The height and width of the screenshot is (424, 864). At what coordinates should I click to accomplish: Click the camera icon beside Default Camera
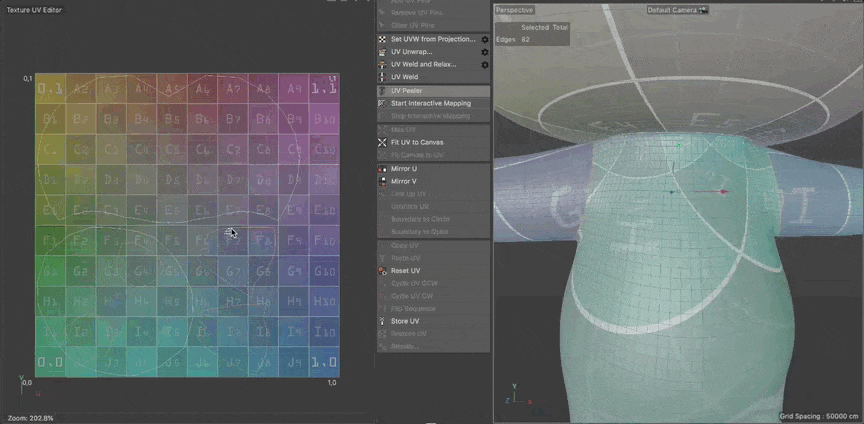coord(703,10)
